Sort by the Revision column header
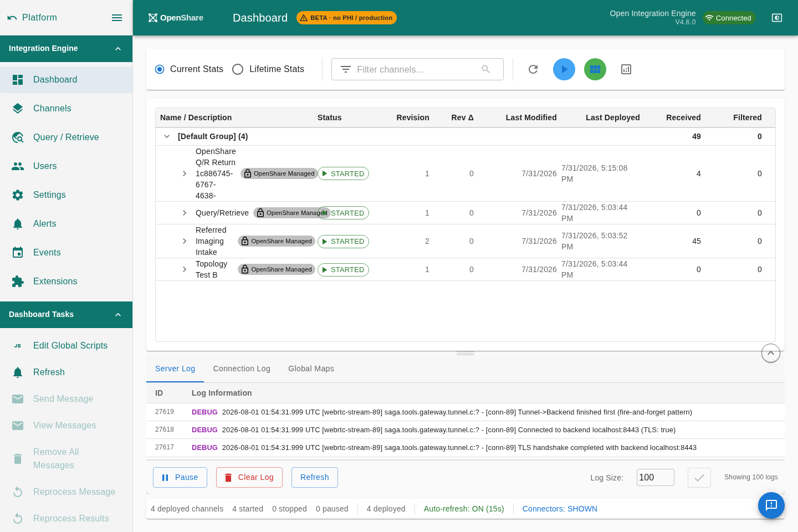 (413, 117)
